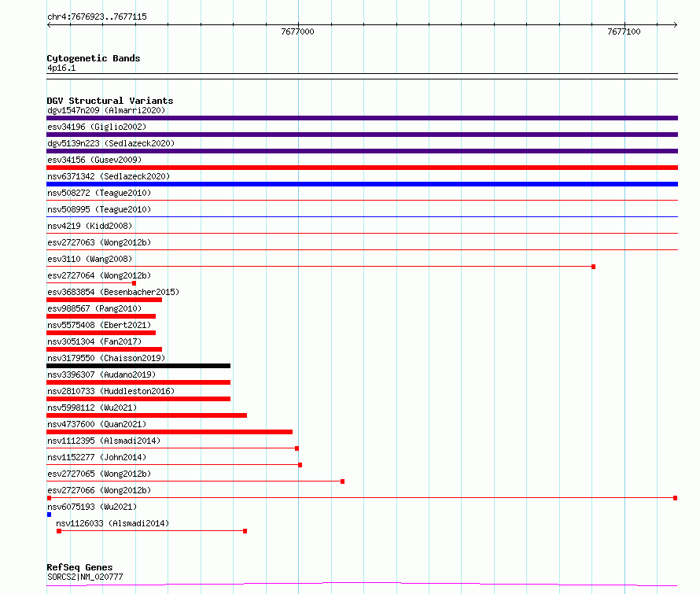Open variant nsv4219 (Kidd2008) label

pos(90,226)
